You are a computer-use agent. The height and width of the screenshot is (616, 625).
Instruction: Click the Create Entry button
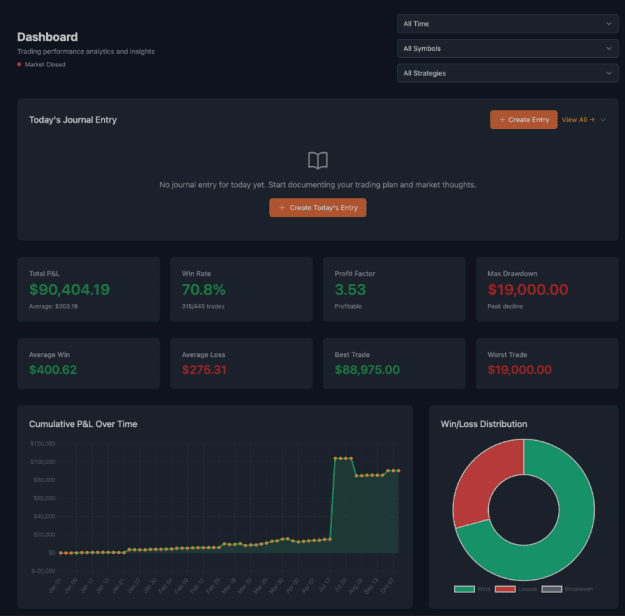point(523,120)
